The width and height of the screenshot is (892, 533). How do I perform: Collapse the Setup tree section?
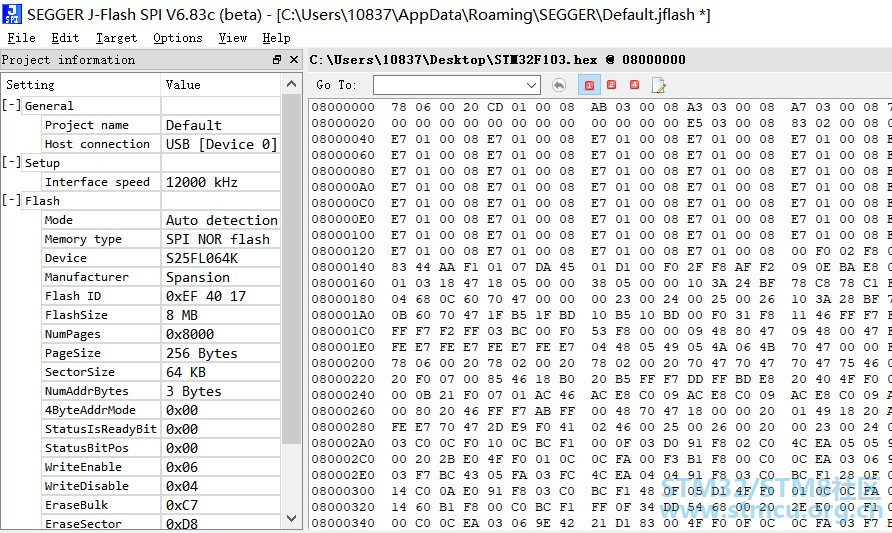tap(11, 163)
